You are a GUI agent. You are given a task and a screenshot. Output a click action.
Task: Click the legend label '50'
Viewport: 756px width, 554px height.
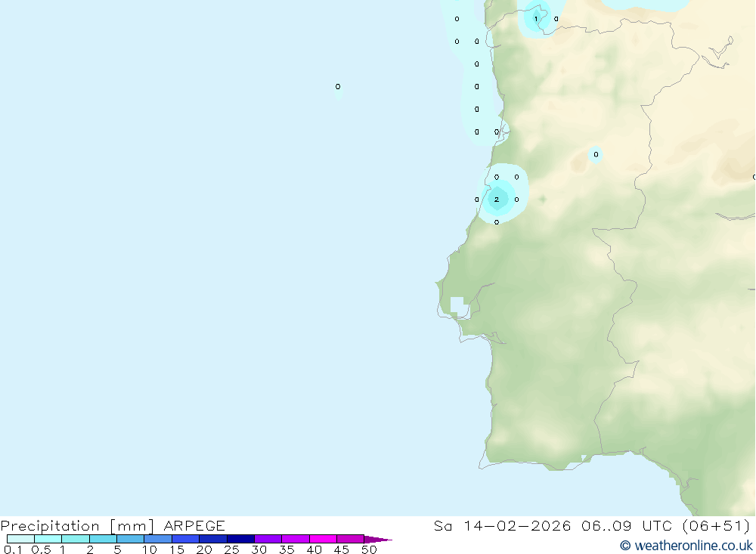[370, 549]
